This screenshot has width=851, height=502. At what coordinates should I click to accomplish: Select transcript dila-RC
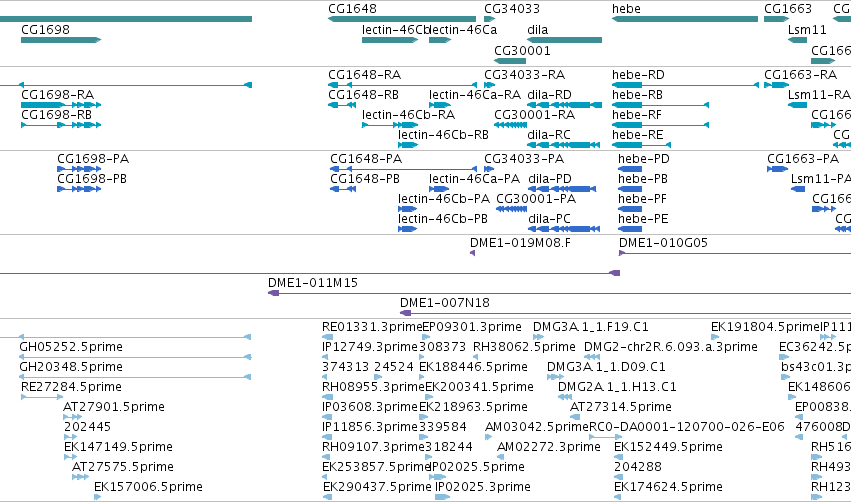coord(549,135)
